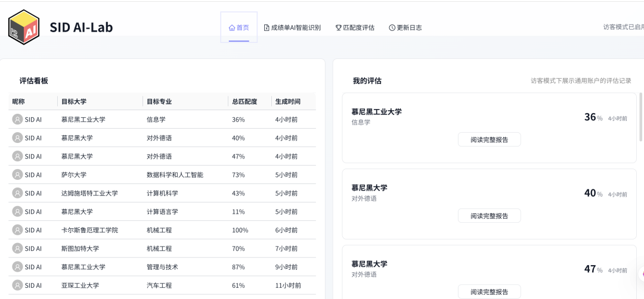Click 达姆施塔特工业大学 in the table

89,193
